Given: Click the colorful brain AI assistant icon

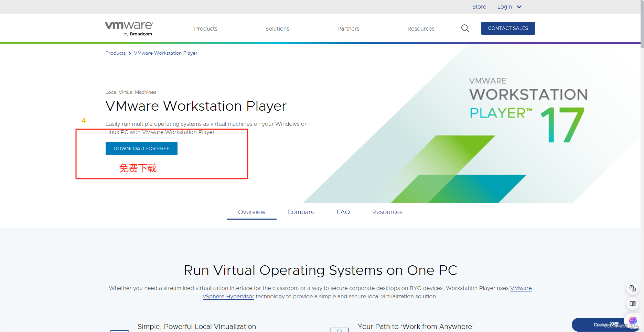Looking at the screenshot, I should pos(632,320).
